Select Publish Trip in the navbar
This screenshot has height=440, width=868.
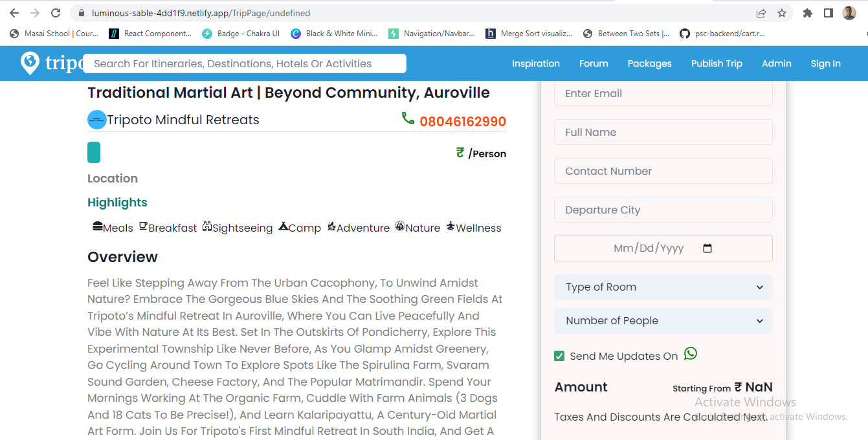click(717, 63)
